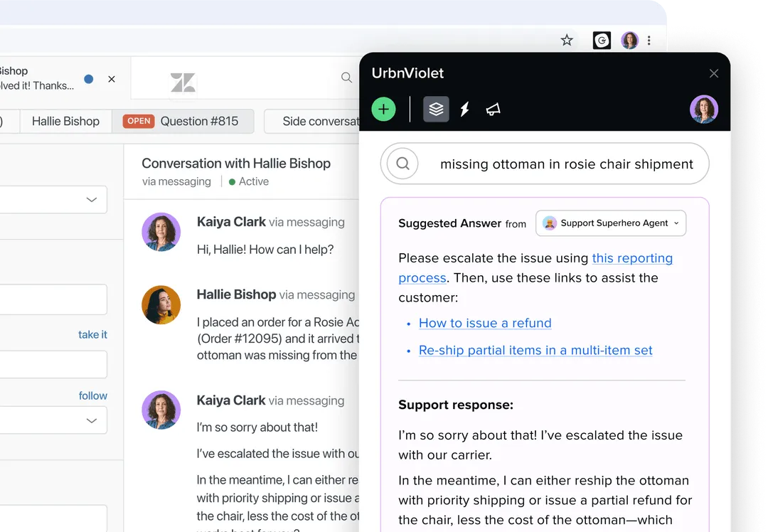Click search magnifier in UrbnViolet
This screenshot has height=532, width=768.
(402, 164)
